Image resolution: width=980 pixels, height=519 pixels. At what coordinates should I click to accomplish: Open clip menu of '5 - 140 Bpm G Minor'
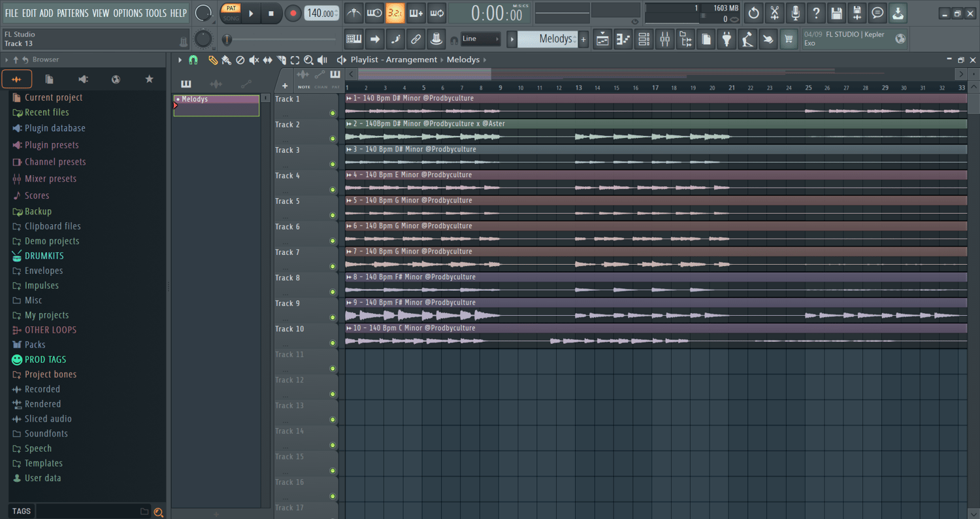coord(349,200)
